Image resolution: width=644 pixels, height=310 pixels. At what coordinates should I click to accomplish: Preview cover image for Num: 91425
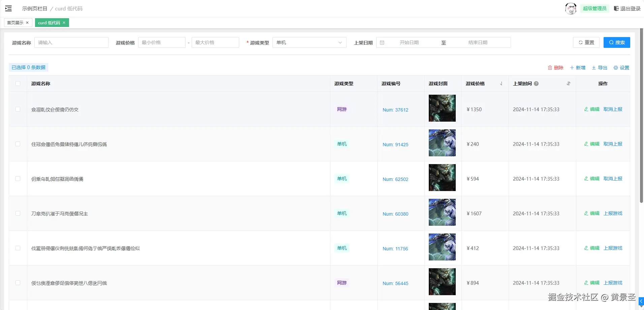click(x=442, y=143)
